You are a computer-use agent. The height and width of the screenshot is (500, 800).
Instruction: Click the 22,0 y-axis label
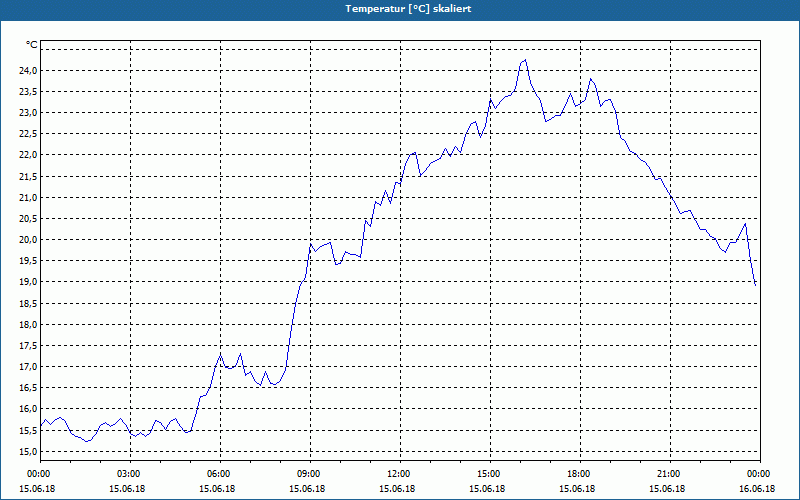pyautogui.click(x=29, y=155)
